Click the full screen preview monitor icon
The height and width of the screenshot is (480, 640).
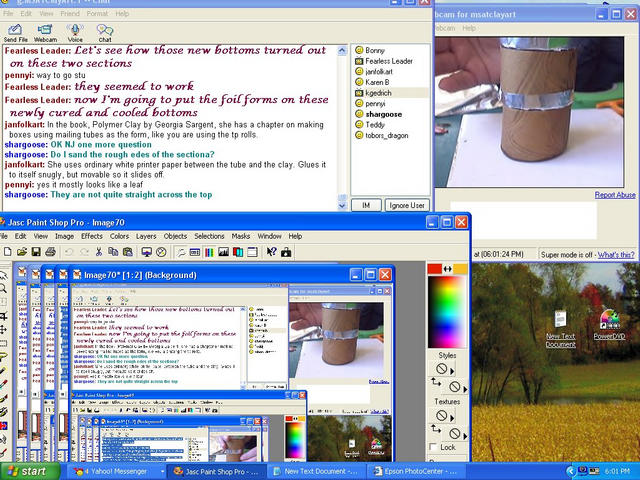[x=147, y=252]
